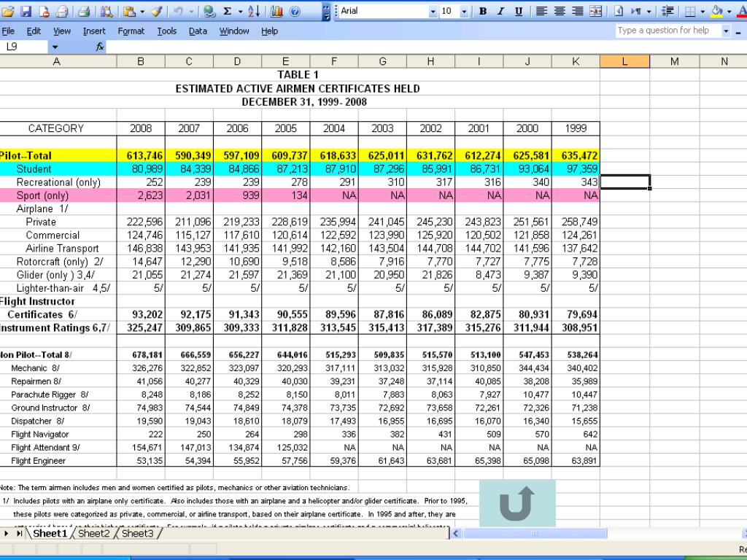Click the Undo arrow icon

pyautogui.click(x=178, y=11)
